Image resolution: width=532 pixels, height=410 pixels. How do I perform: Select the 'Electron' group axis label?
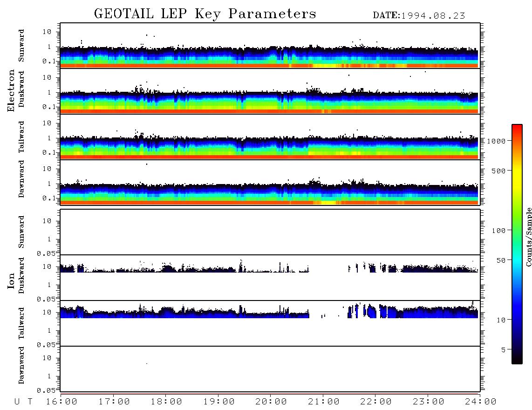pyautogui.click(x=11, y=91)
